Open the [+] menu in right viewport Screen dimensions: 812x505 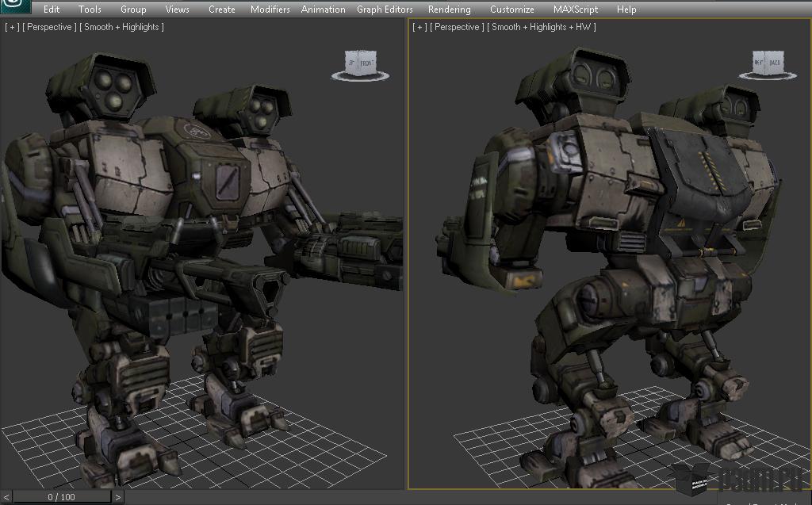pyautogui.click(x=419, y=27)
